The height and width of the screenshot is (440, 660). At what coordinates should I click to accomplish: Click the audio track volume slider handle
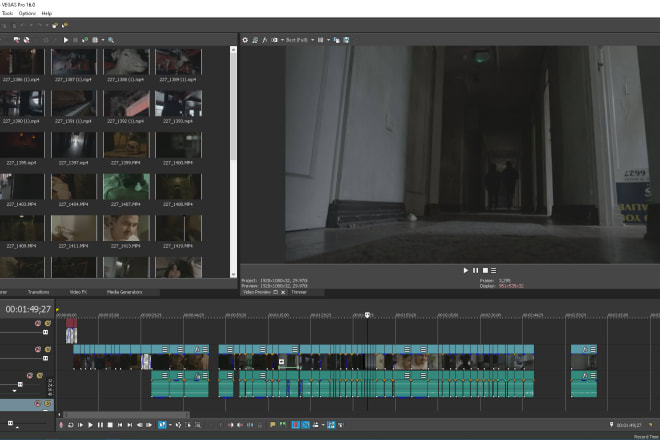tap(20, 384)
